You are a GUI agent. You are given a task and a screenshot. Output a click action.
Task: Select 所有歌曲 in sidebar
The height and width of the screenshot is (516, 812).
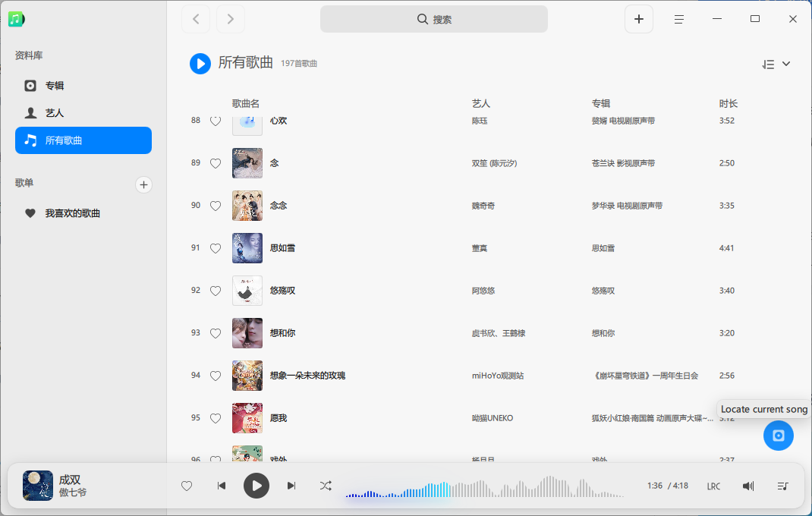click(x=83, y=140)
